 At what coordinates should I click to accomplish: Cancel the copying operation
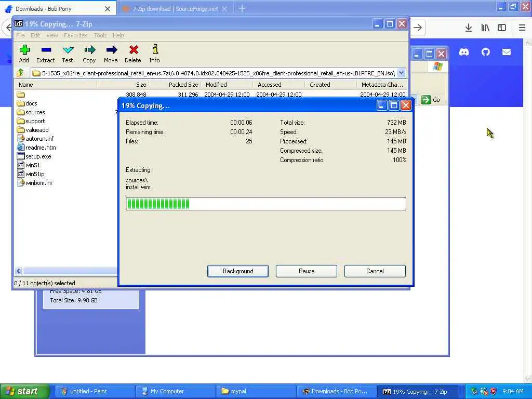click(375, 271)
